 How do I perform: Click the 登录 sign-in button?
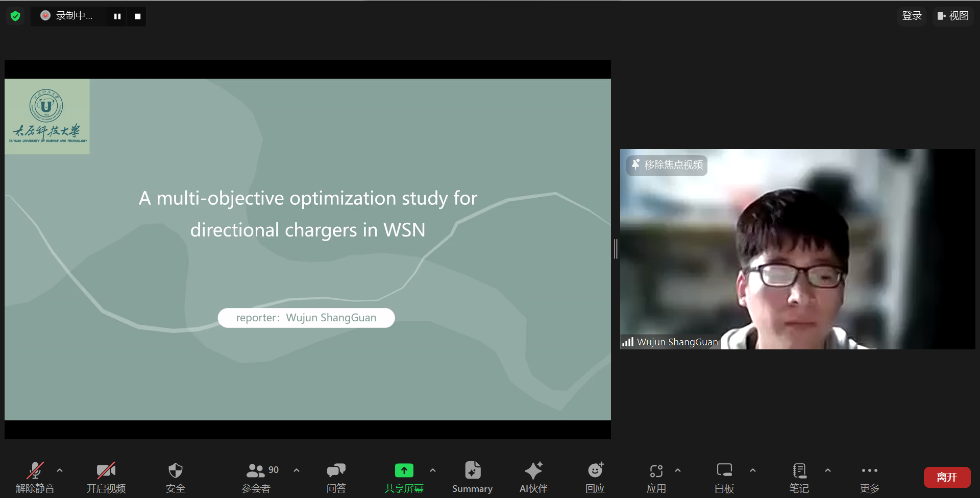[x=912, y=16]
